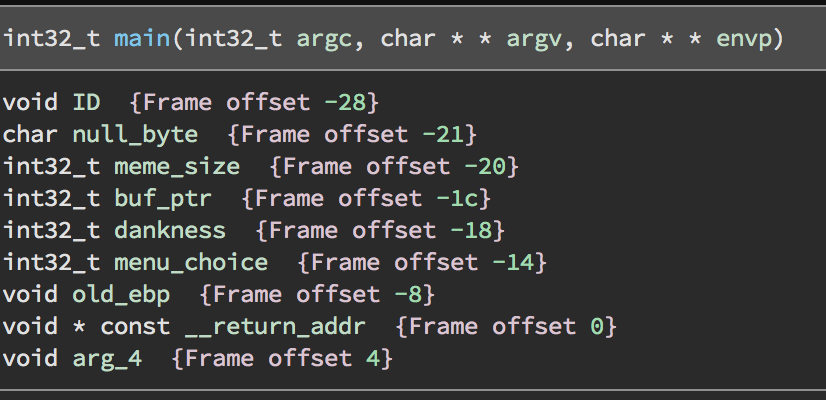Click the int32_t type before dankness
The image size is (826, 400).
click(52, 231)
